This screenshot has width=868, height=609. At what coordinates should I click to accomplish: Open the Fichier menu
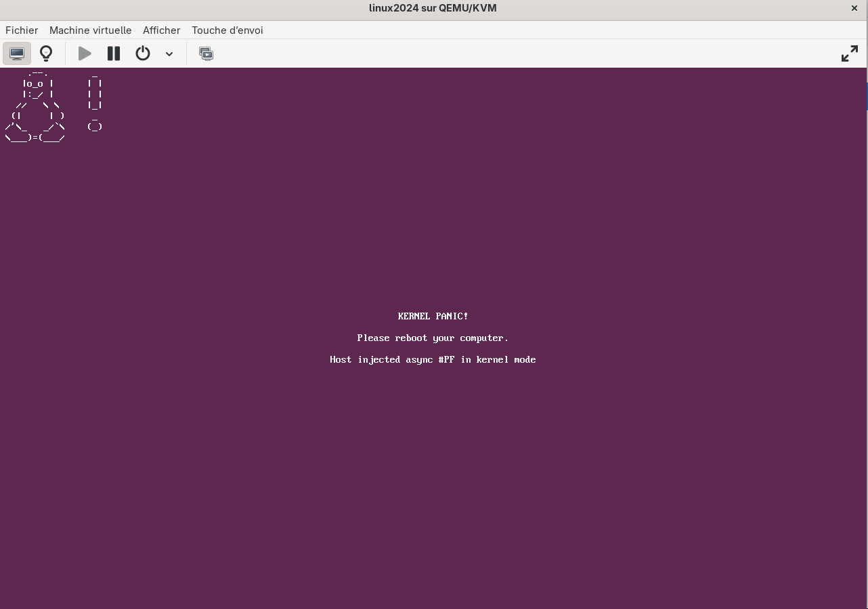coord(22,30)
